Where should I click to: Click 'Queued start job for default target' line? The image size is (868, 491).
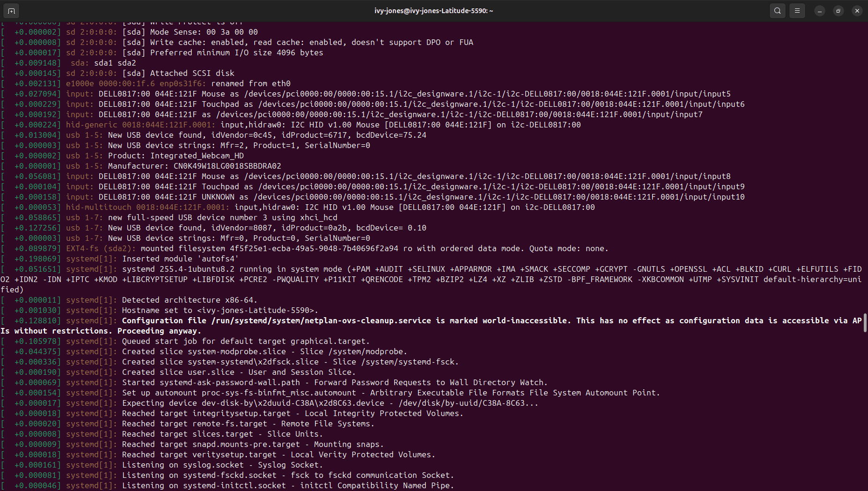pyautogui.click(x=185, y=341)
